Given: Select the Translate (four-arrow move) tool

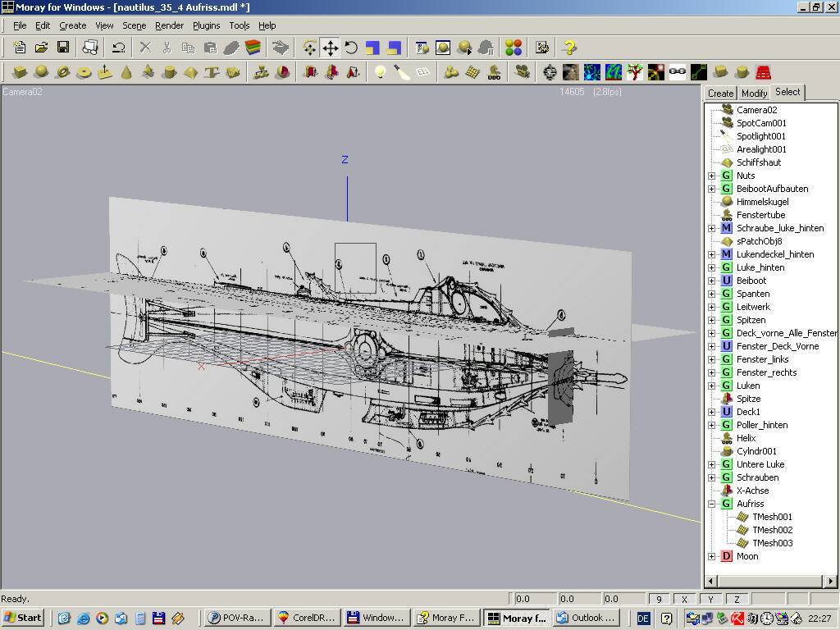Looking at the screenshot, I should [330, 48].
